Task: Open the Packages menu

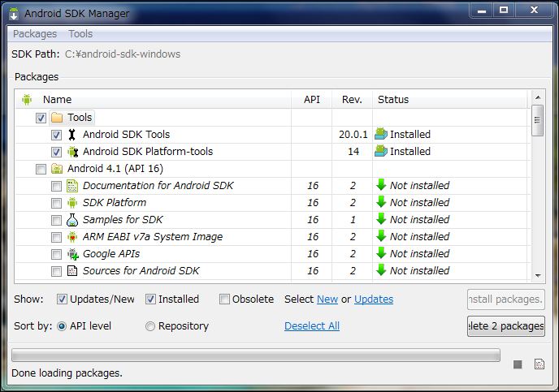Action: tap(35, 34)
